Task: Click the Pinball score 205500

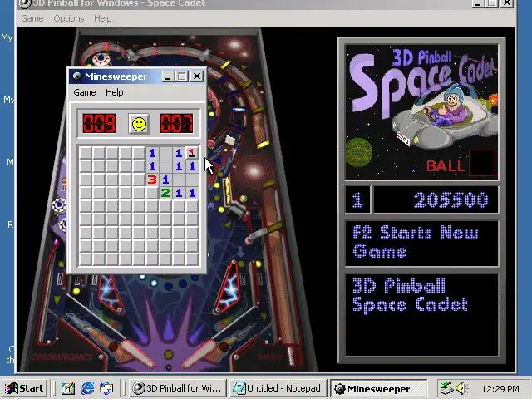Action: point(451,199)
